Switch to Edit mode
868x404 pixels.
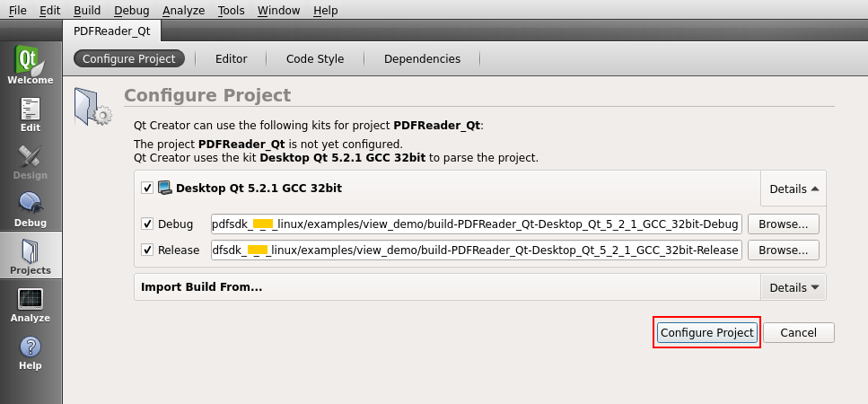(31, 114)
